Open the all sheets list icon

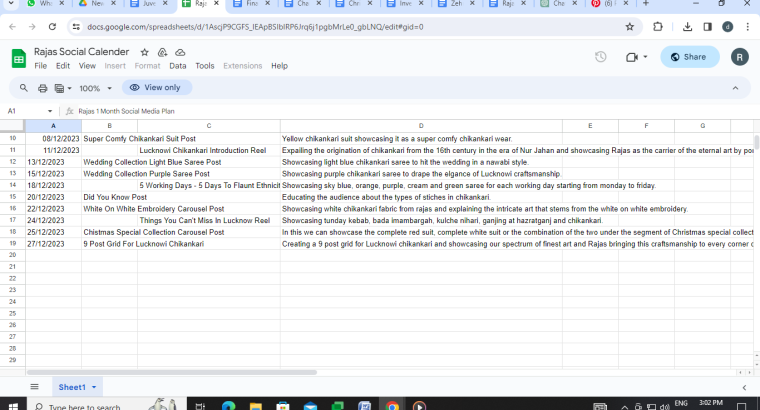(34, 386)
